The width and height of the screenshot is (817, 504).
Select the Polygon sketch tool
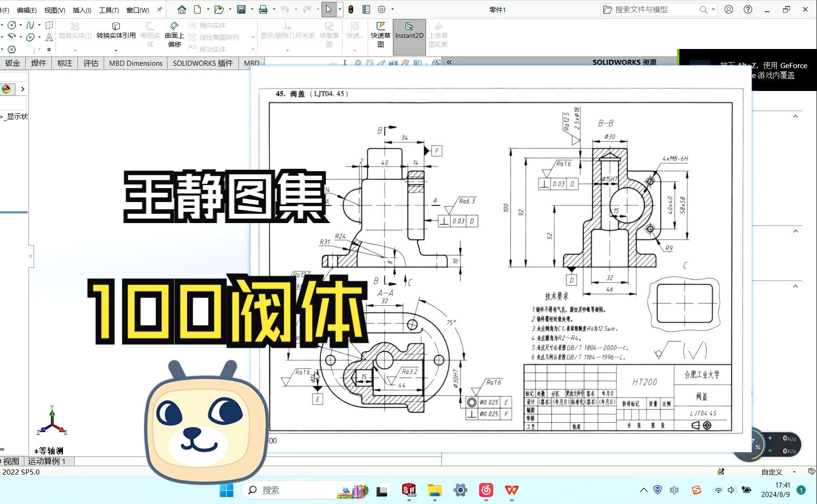tap(12, 49)
